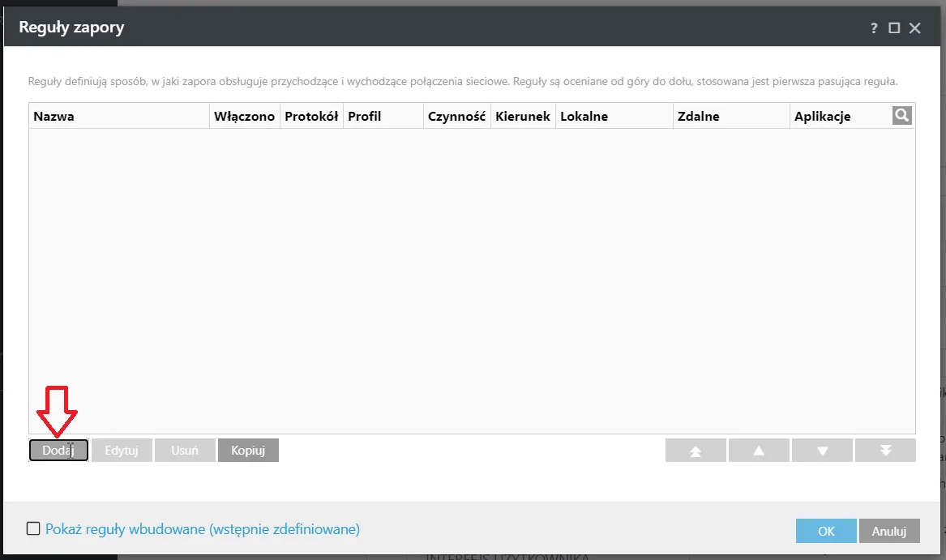Click the move down arrow button
Viewport: 946px width, 560px height.
click(x=822, y=451)
